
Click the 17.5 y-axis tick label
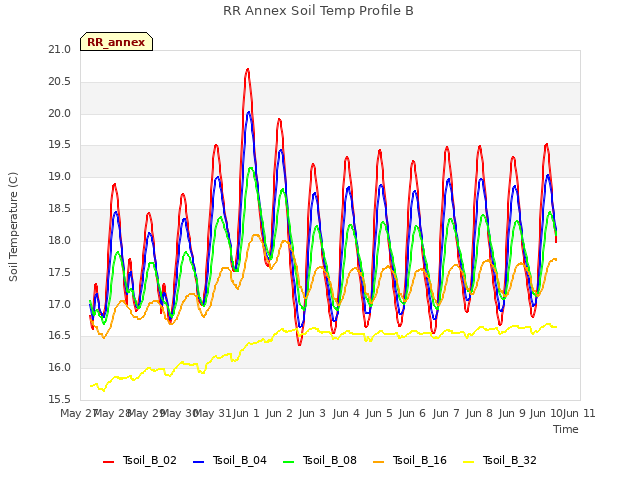60,273
